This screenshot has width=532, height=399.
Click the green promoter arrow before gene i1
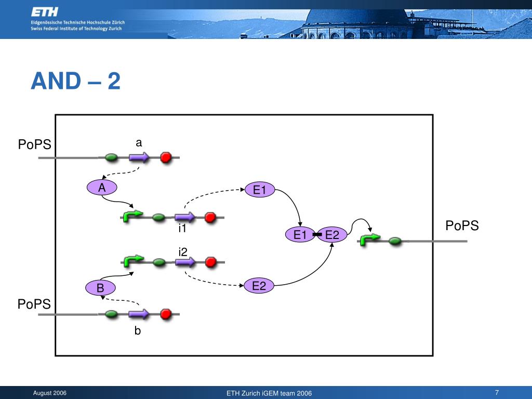coord(132,216)
